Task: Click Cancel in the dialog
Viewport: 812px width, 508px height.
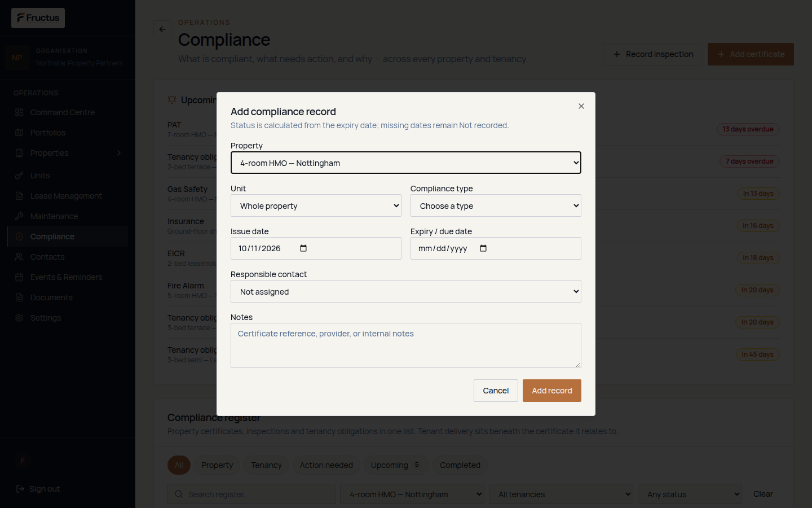Action: pos(496,391)
